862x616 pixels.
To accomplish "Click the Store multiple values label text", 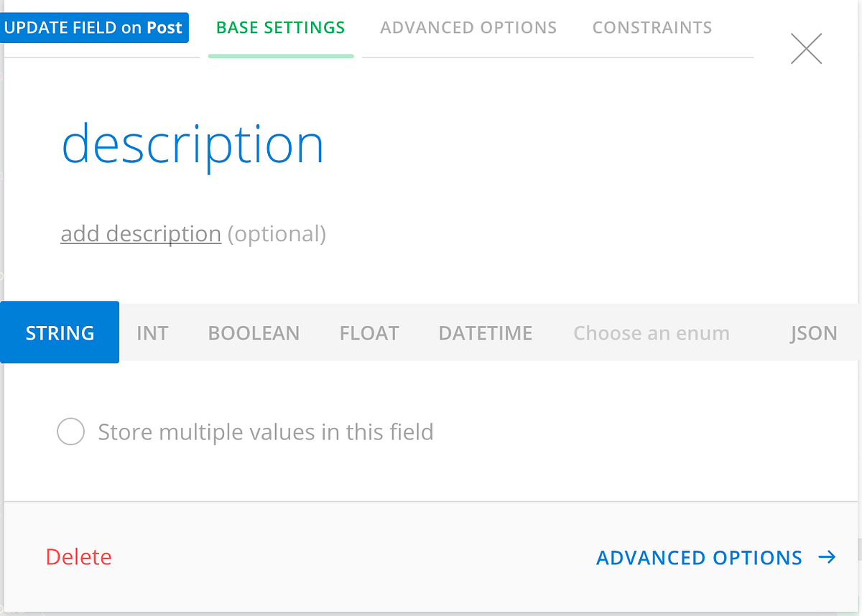I will (x=266, y=432).
